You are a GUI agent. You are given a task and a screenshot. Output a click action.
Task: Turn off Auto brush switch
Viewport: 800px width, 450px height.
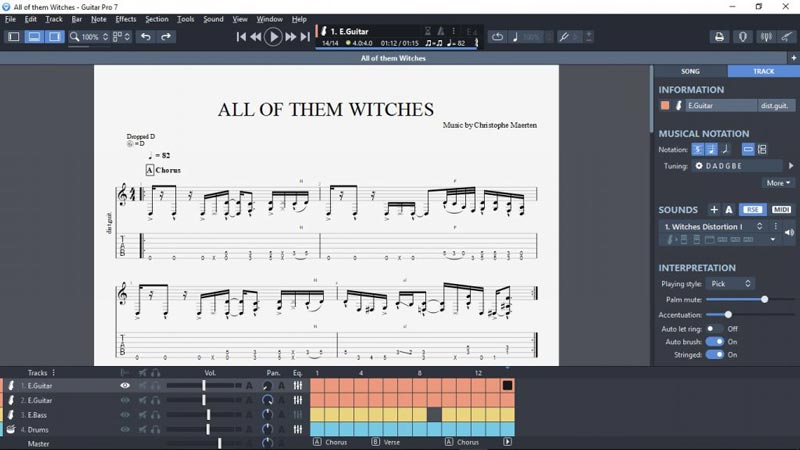pyautogui.click(x=714, y=342)
